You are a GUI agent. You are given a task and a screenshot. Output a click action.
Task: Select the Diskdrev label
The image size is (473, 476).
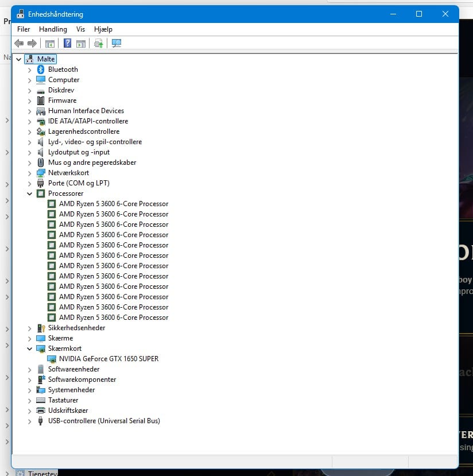pos(61,90)
